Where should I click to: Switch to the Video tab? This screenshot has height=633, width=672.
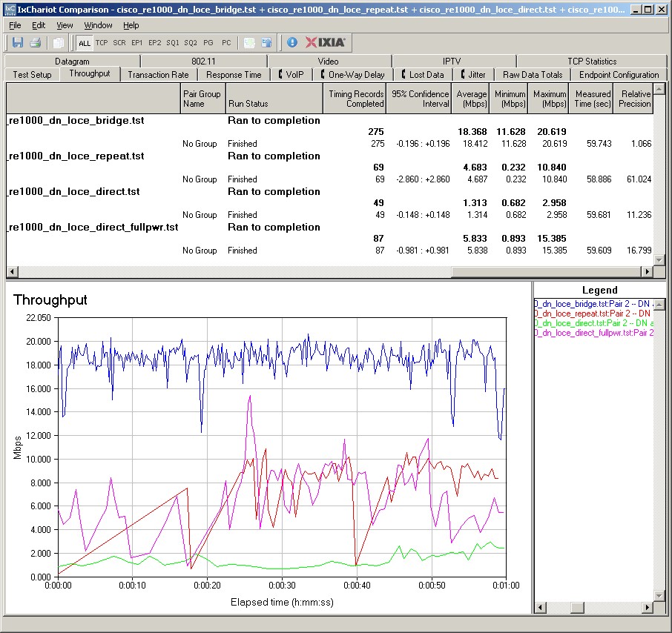coord(329,62)
